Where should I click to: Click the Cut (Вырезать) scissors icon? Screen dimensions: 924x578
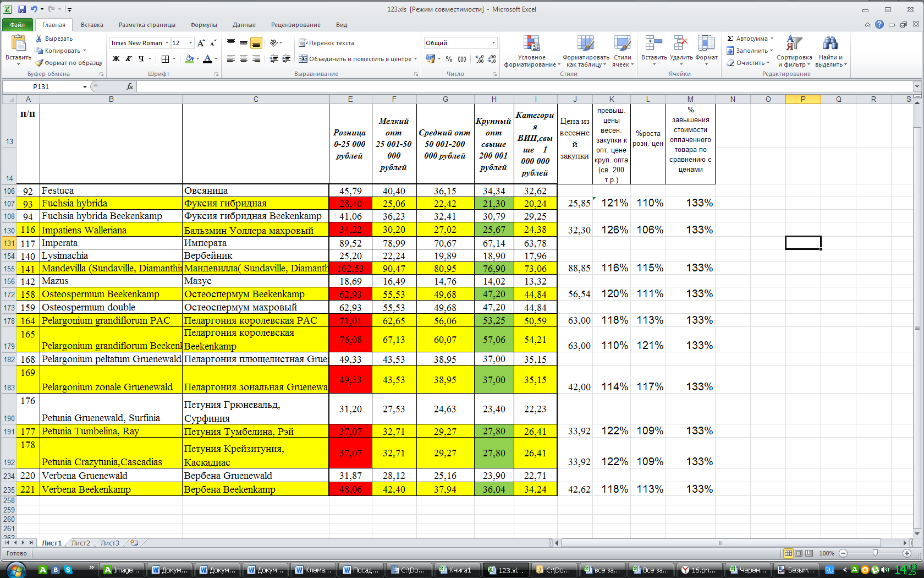point(39,39)
